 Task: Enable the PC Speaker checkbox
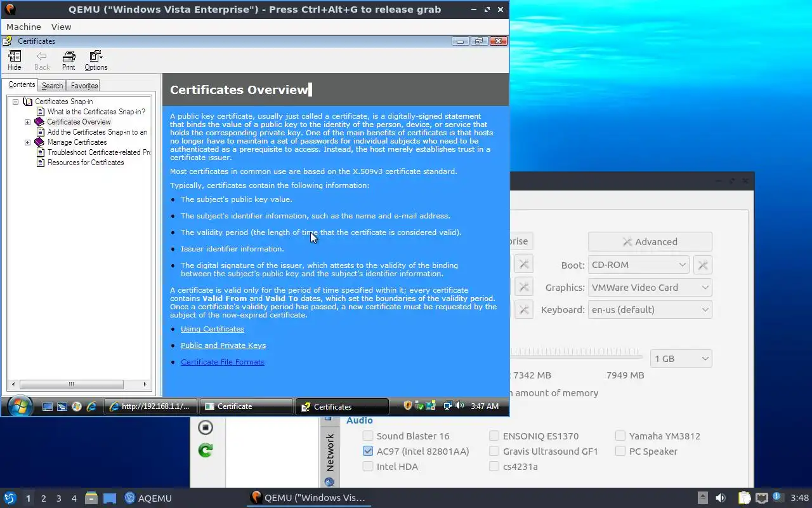620,451
